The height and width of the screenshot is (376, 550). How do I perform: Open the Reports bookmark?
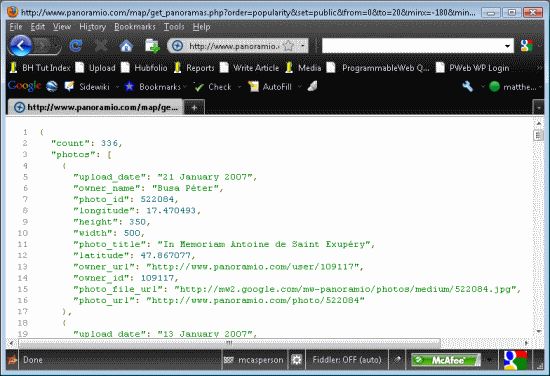(194, 68)
